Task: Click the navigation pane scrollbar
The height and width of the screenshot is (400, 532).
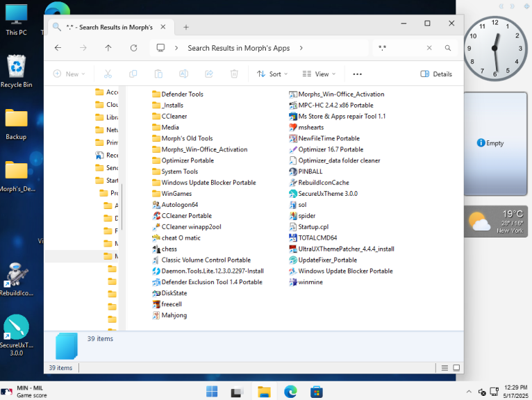Action: pos(122,207)
